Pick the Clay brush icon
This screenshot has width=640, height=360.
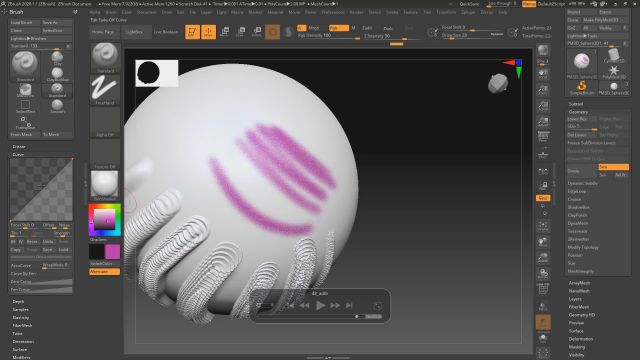point(58,58)
